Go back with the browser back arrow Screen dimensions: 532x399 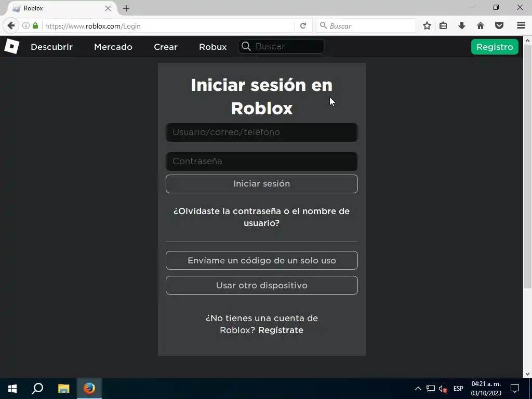coord(11,26)
